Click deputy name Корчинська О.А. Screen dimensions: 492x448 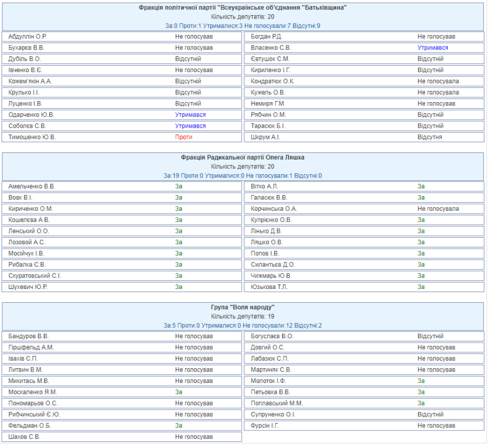(274, 209)
